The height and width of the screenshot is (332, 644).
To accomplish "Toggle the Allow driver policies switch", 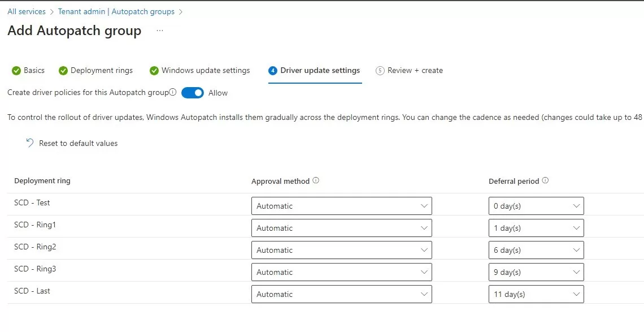I will (x=192, y=93).
